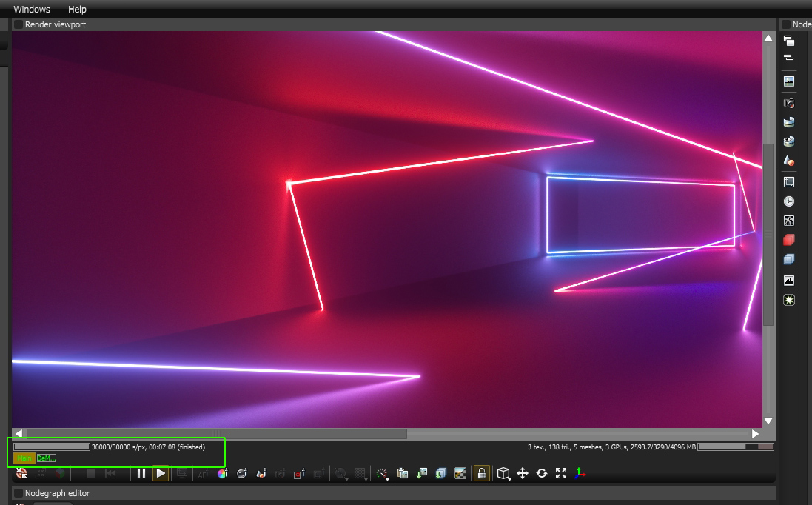
Task: Jump to render AOVs blue layers icon
Action: coord(789,259)
